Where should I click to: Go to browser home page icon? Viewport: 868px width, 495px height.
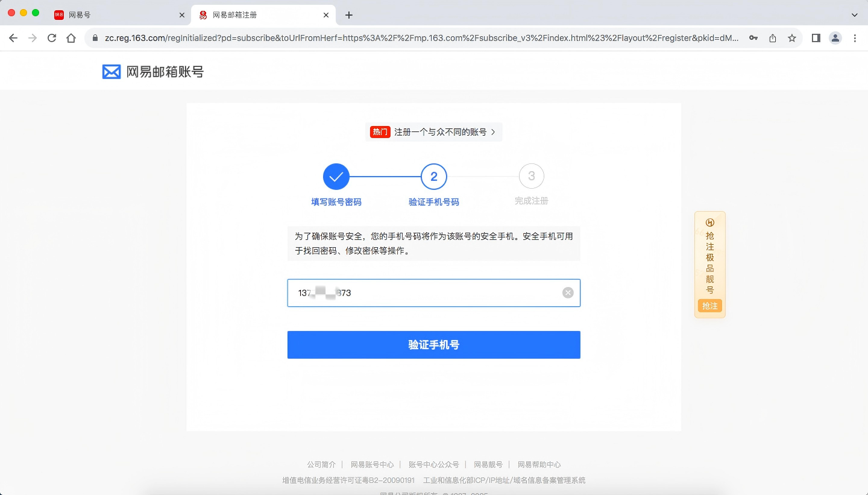coord(71,38)
